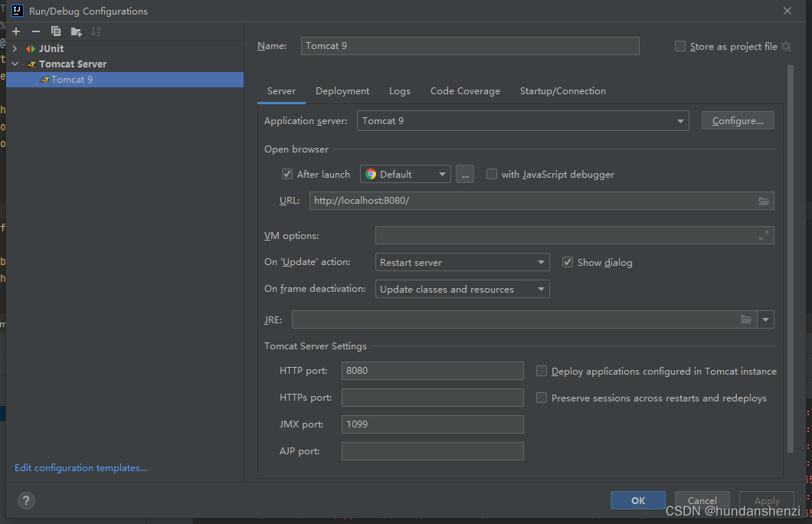This screenshot has height=524, width=812.
Task: Create a new folder for configurations
Action: [x=76, y=31]
